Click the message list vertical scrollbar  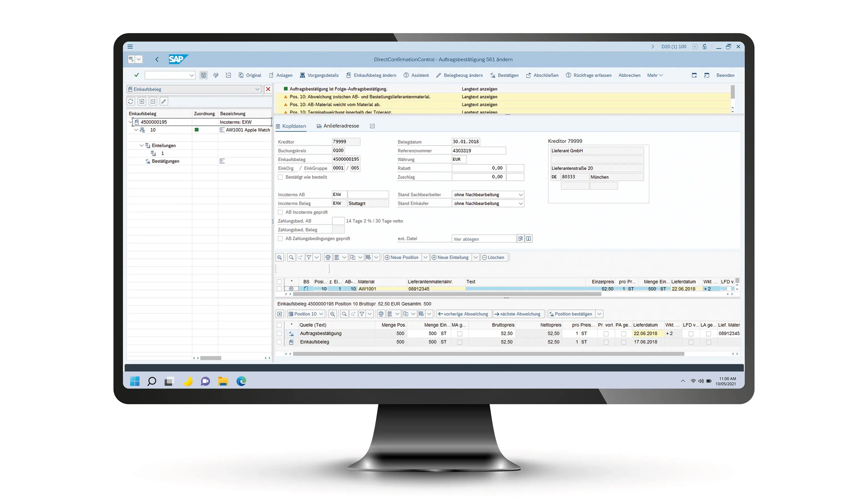[733, 92]
